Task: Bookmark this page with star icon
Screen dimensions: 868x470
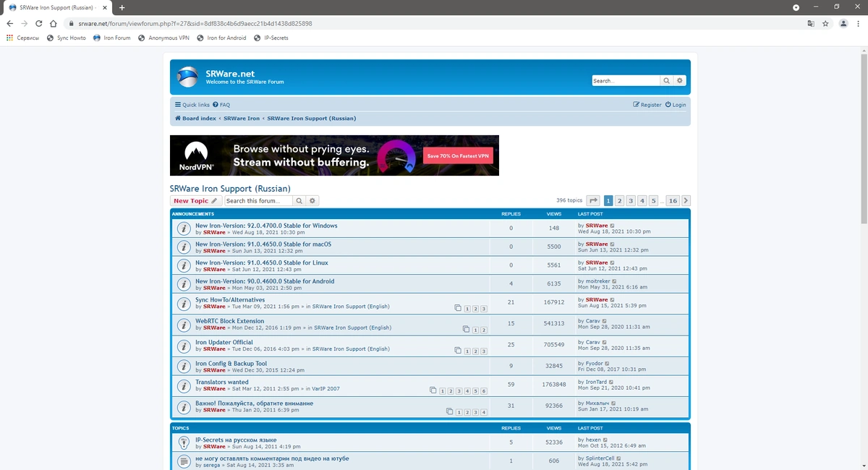Action: point(825,23)
